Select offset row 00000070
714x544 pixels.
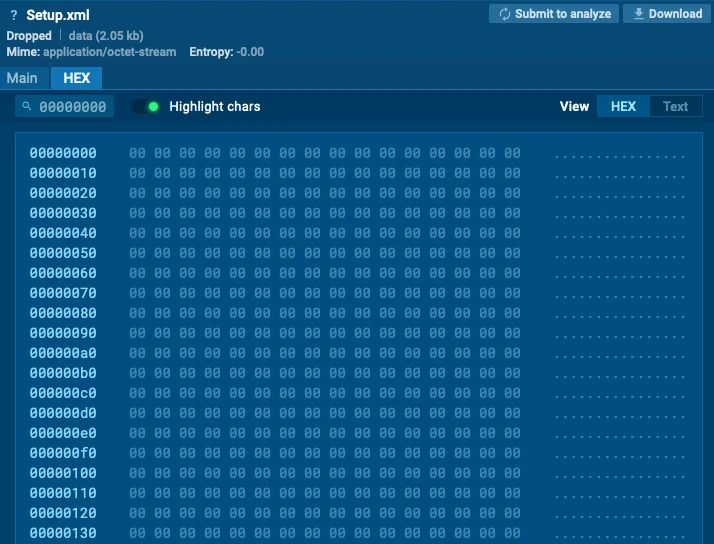pos(63,293)
